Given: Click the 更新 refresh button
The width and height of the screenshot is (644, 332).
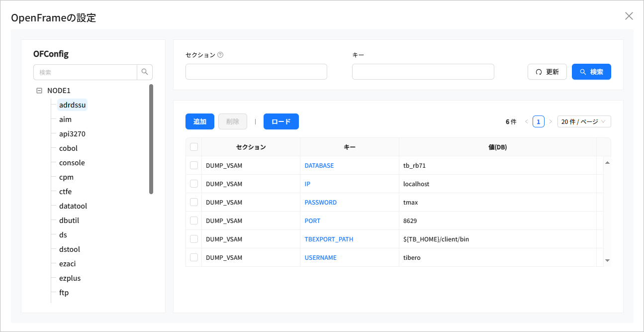Looking at the screenshot, I should pos(547,72).
